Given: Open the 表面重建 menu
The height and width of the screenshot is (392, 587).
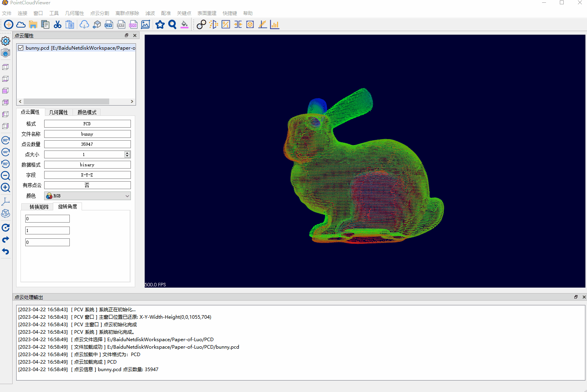Looking at the screenshot, I should pyautogui.click(x=207, y=13).
